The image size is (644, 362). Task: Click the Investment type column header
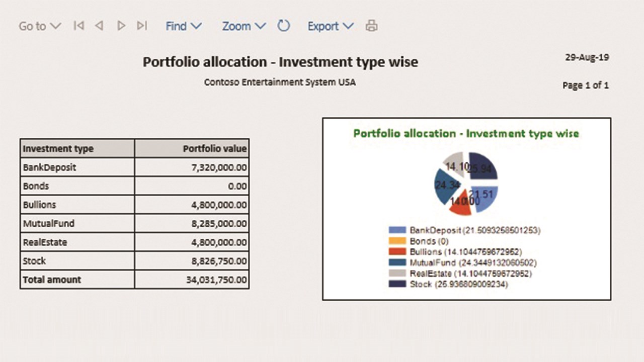coord(77,149)
